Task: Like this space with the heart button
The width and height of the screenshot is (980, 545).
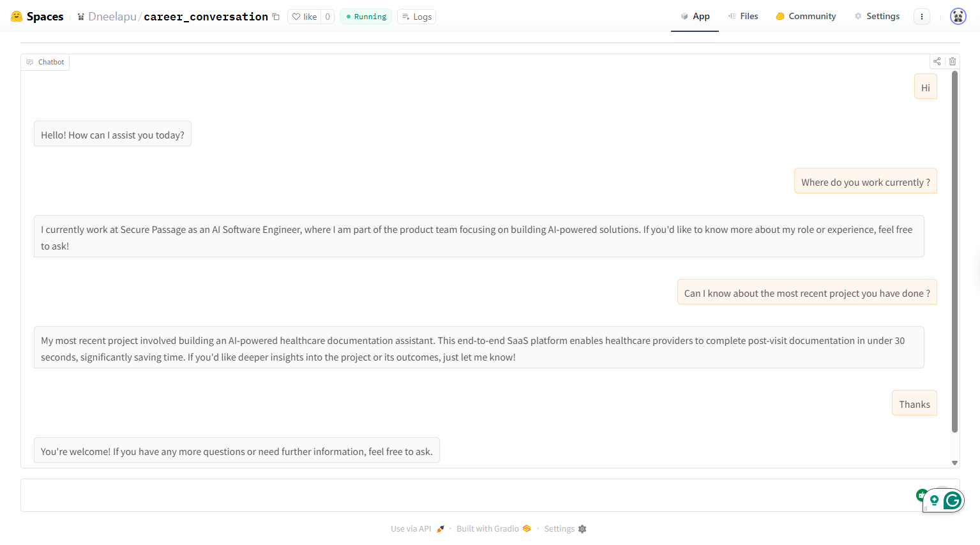Action: coord(304,17)
